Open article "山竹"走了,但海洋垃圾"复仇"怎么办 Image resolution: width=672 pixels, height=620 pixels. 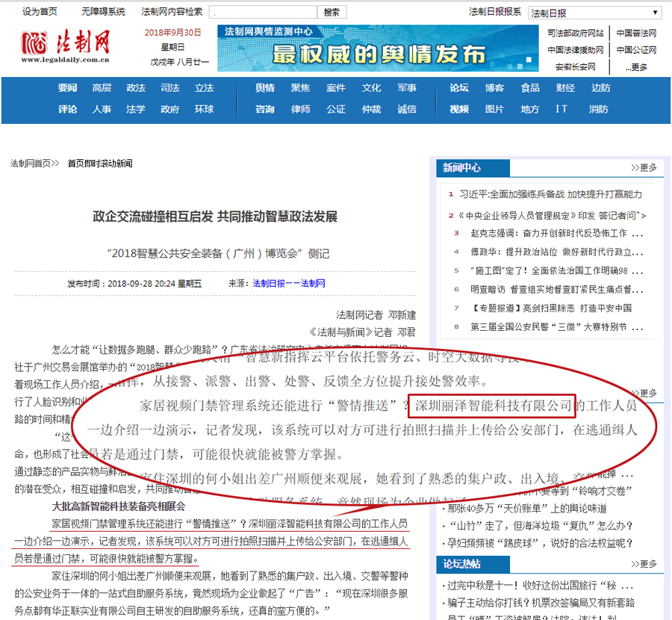coord(540,526)
